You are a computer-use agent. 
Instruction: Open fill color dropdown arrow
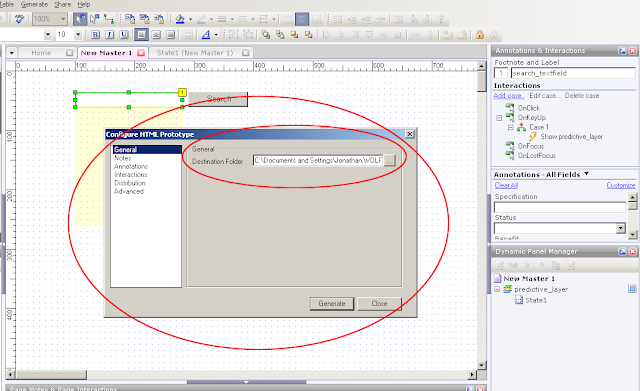point(190,19)
